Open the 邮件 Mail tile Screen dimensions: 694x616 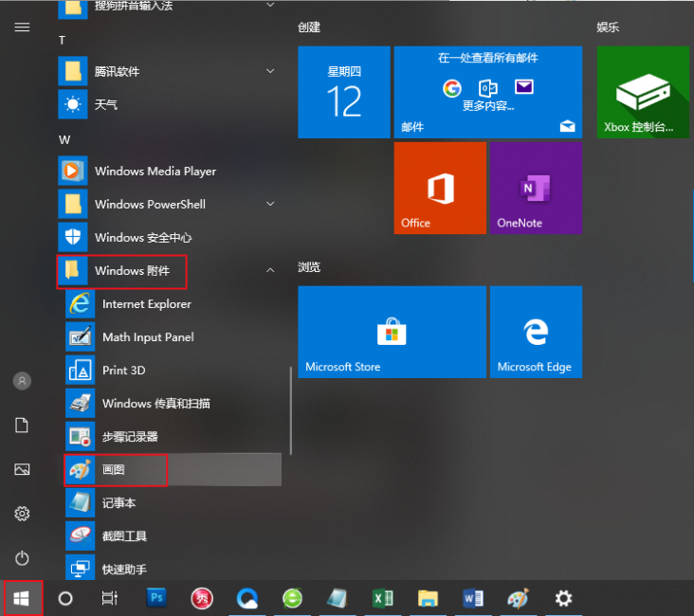tap(487, 92)
